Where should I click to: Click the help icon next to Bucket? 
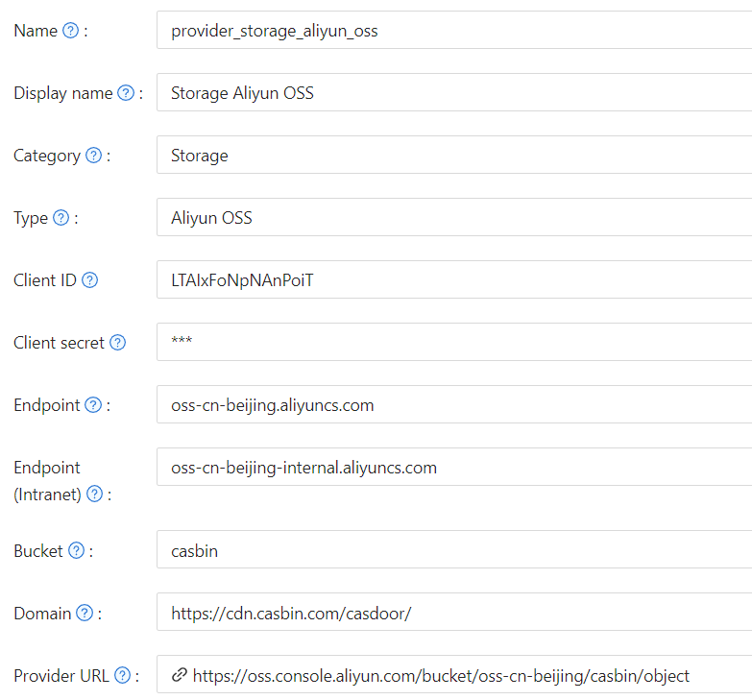[x=76, y=551]
